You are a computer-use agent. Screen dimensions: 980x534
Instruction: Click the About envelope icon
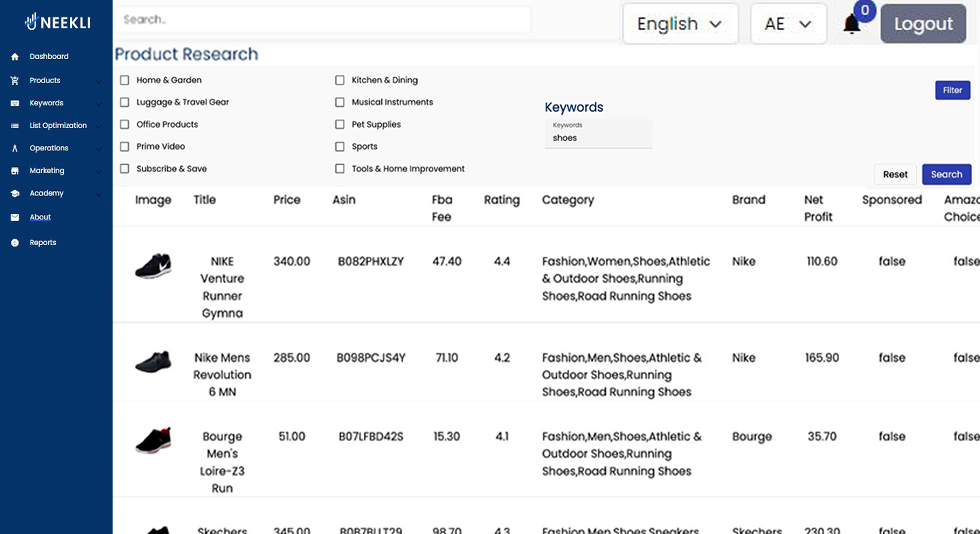tap(15, 217)
